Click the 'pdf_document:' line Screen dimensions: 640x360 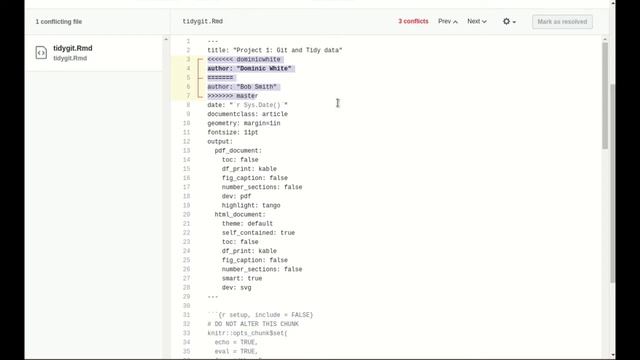pyautogui.click(x=238, y=151)
